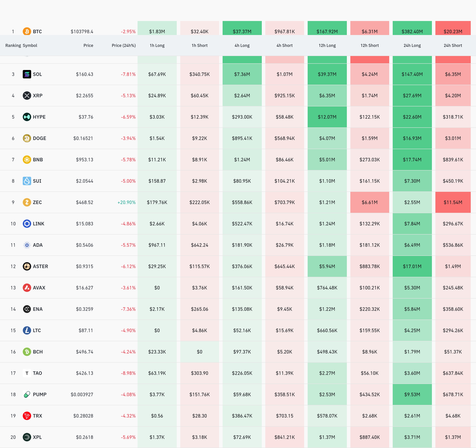Sort by 24h Long column header

pyautogui.click(x=412, y=45)
